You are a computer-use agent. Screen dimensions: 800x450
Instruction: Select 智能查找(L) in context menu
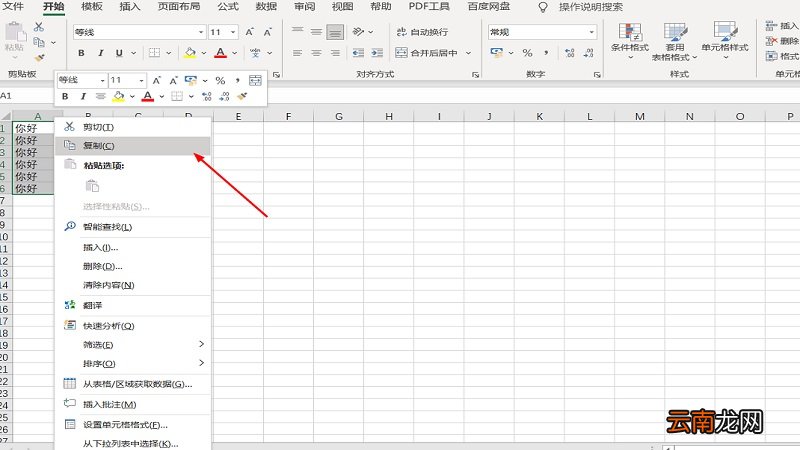[x=133, y=227]
